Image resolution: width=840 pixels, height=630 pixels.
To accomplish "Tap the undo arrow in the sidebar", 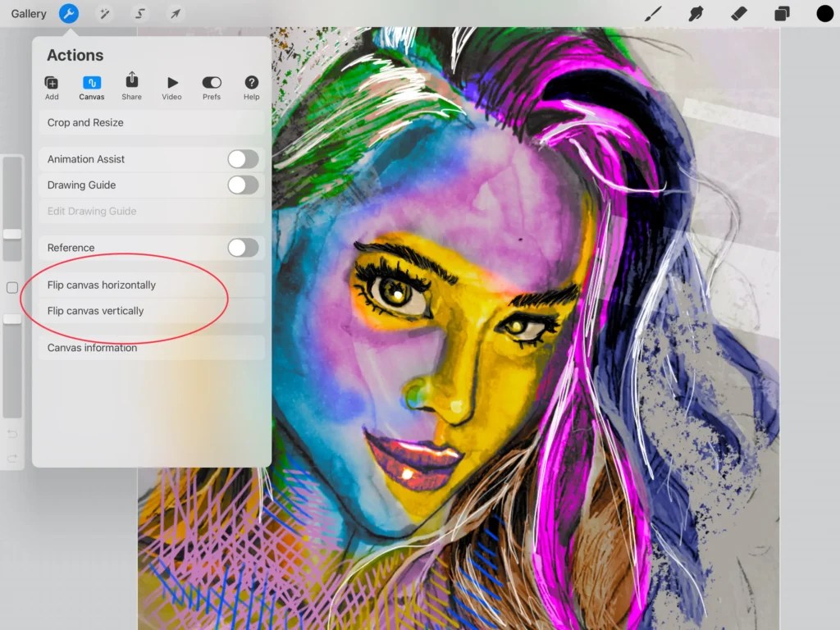I will click(x=12, y=434).
